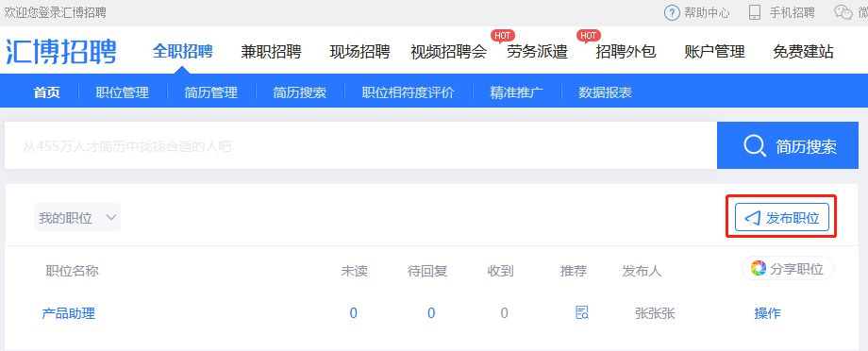Open 职位相符度评价 in the submenu

pyautogui.click(x=408, y=92)
